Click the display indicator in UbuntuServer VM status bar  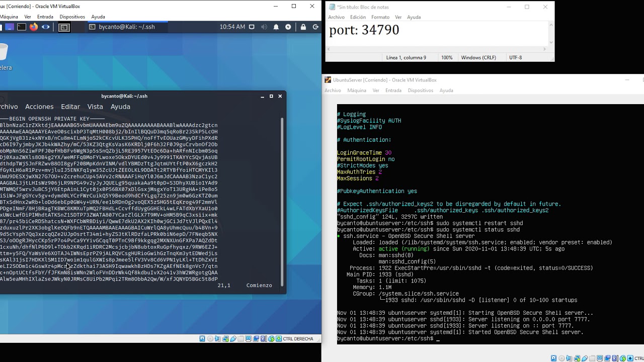(x=600, y=358)
